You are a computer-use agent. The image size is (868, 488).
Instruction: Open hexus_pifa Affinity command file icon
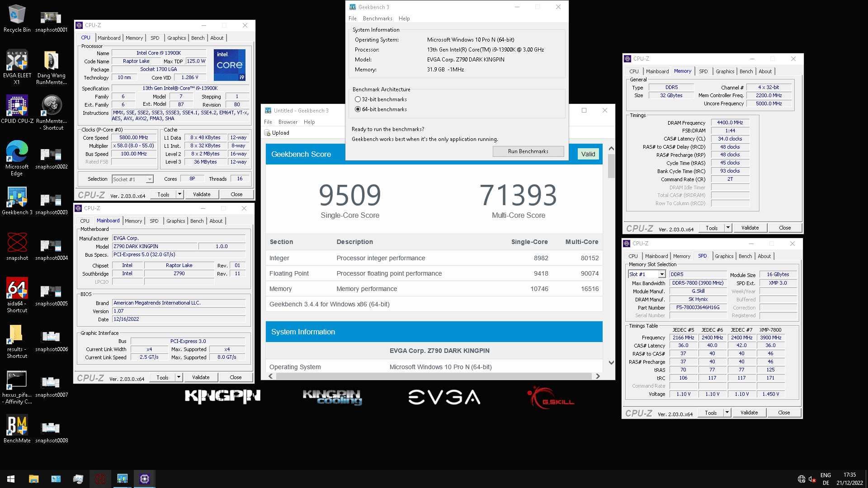[17, 387]
